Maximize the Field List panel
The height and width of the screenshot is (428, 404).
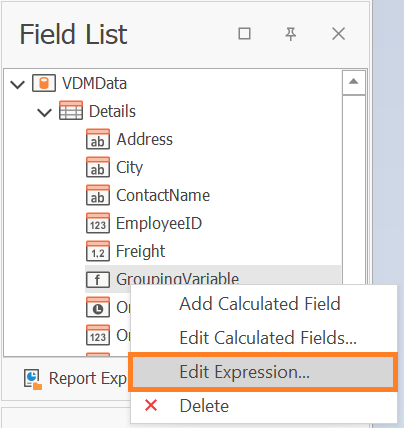pos(244,34)
